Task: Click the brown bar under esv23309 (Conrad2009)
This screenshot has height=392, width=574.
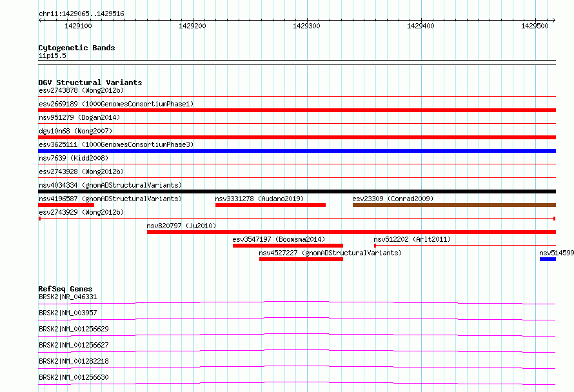Action: [454, 205]
